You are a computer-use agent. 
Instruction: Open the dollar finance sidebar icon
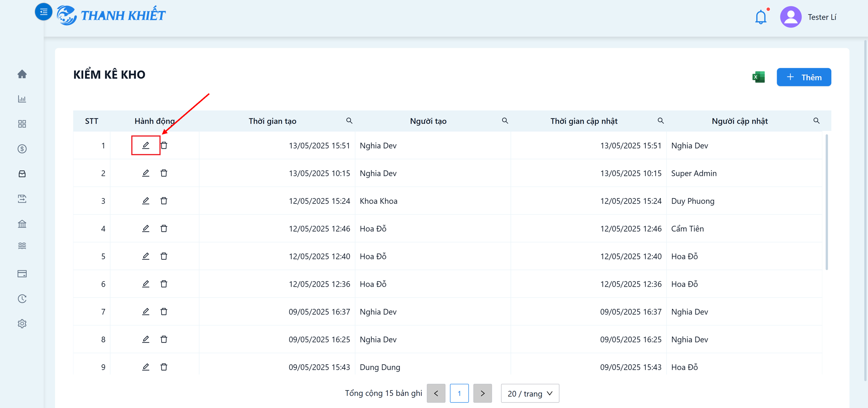point(22,149)
